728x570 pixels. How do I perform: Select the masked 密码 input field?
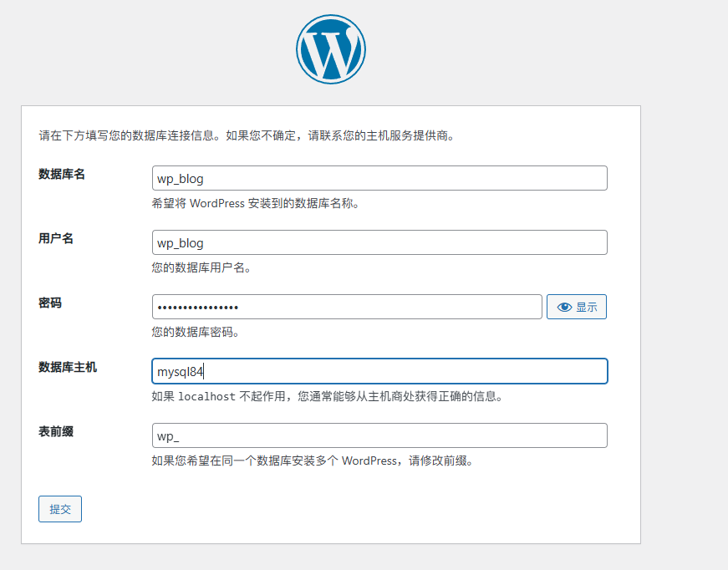click(x=347, y=307)
